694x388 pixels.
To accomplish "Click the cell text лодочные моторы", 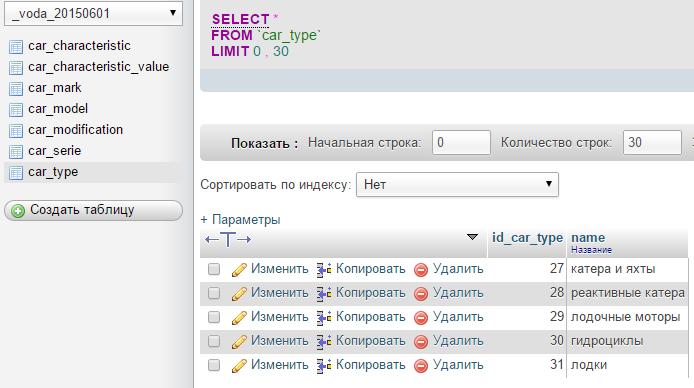I will 625,317.
